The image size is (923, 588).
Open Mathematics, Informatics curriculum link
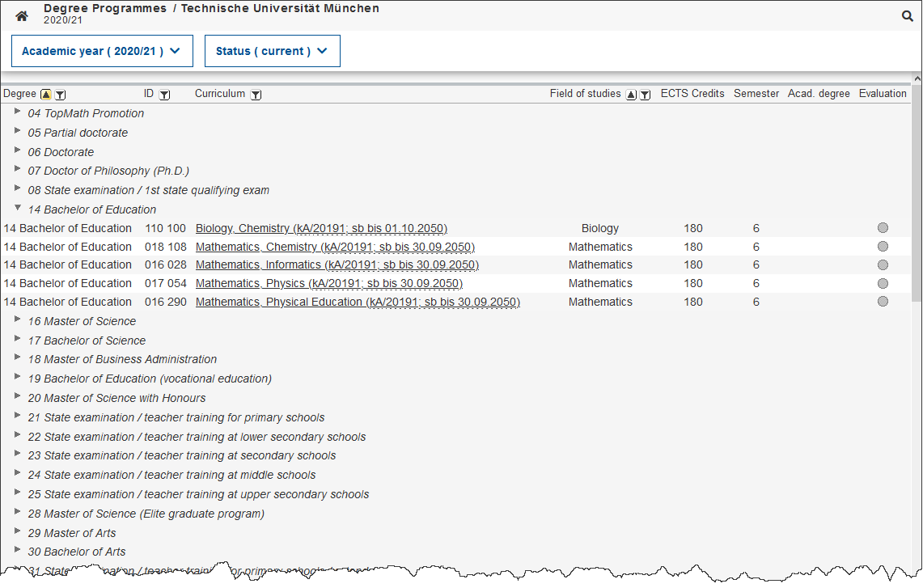(x=337, y=264)
